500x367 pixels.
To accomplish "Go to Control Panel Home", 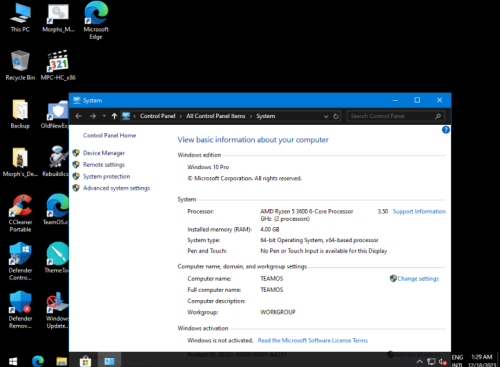I will (x=109, y=135).
